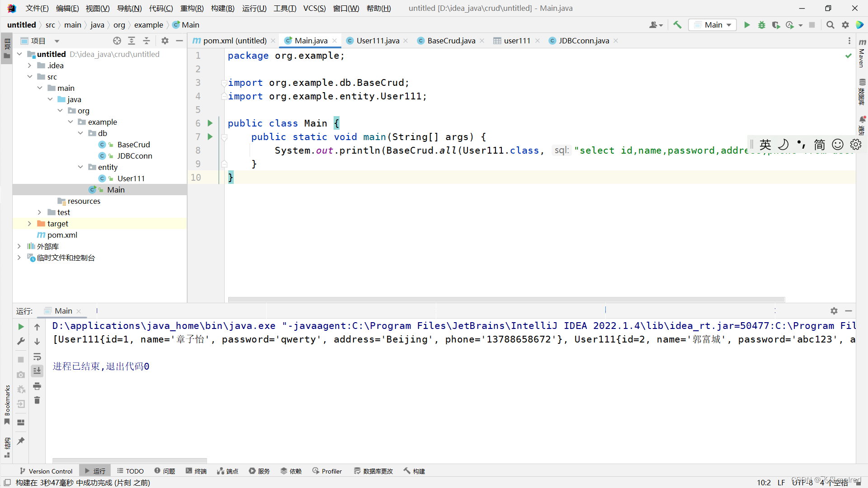Open the Main run configuration dropdown
868x488 pixels.
click(712, 25)
